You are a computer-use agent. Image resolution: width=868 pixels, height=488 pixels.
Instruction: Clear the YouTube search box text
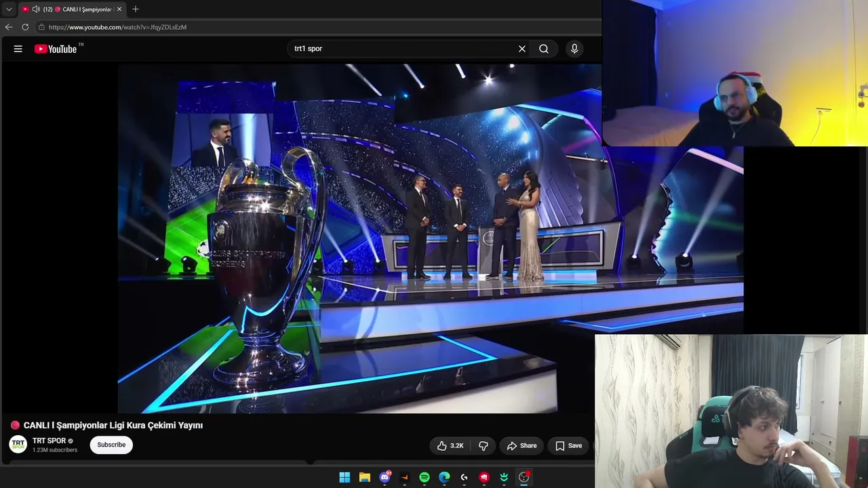[x=522, y=49]
